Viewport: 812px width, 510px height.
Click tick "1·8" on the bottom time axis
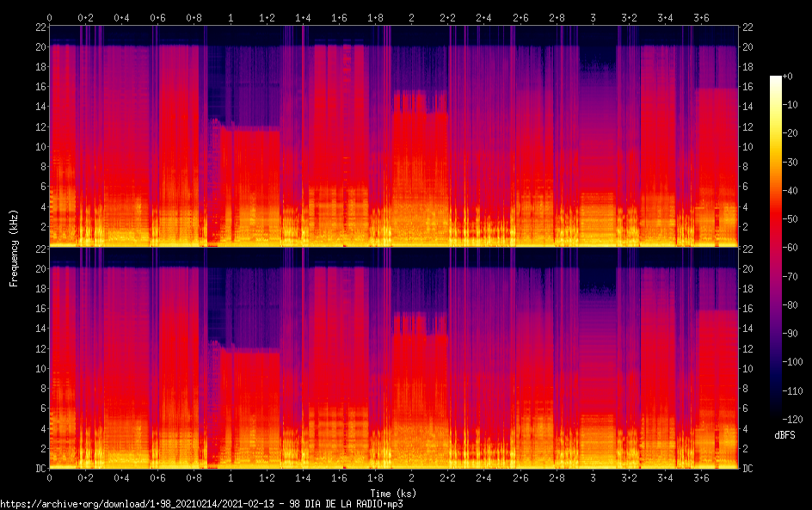pos(375,478)
